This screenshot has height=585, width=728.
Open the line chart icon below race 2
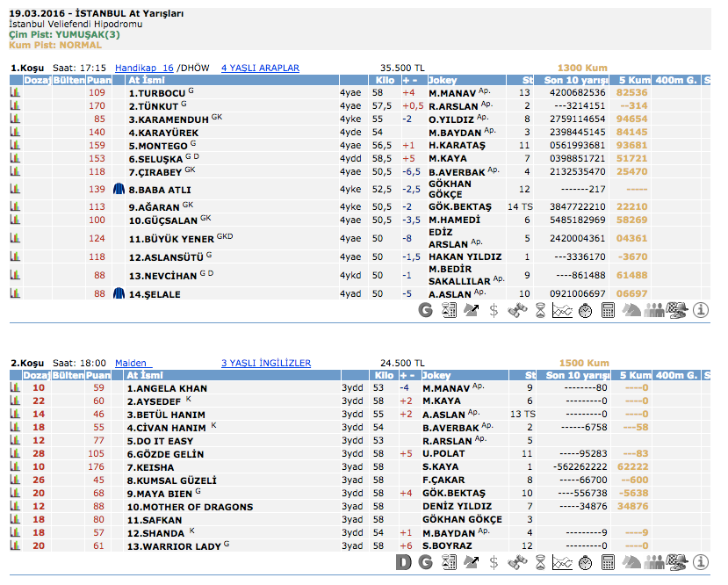coord(562,562)
